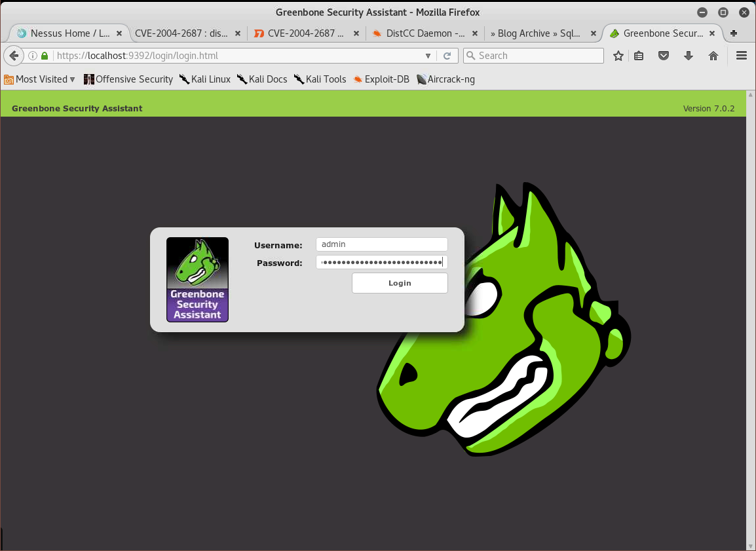Click the Username input field
756x551 pixels.
[381, 244]
